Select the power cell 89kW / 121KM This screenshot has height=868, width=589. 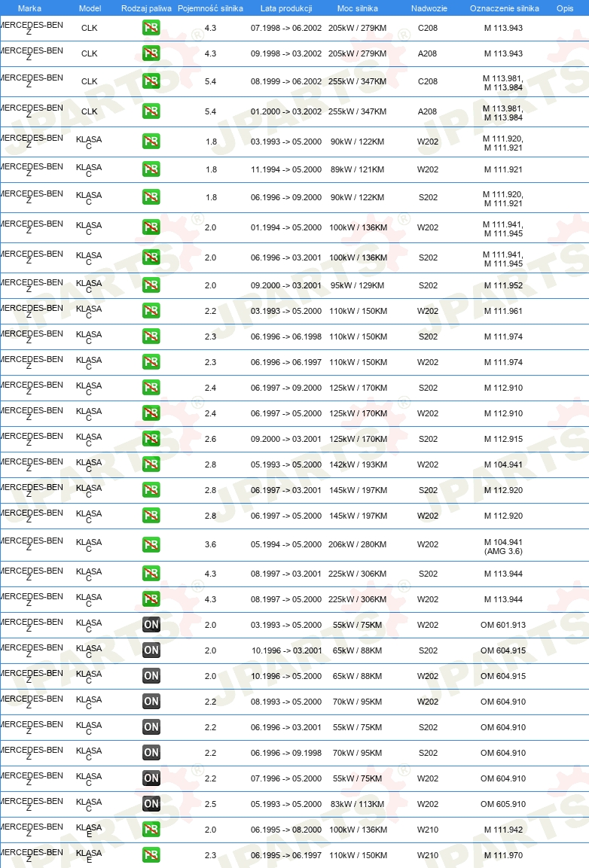click(357, 169)
